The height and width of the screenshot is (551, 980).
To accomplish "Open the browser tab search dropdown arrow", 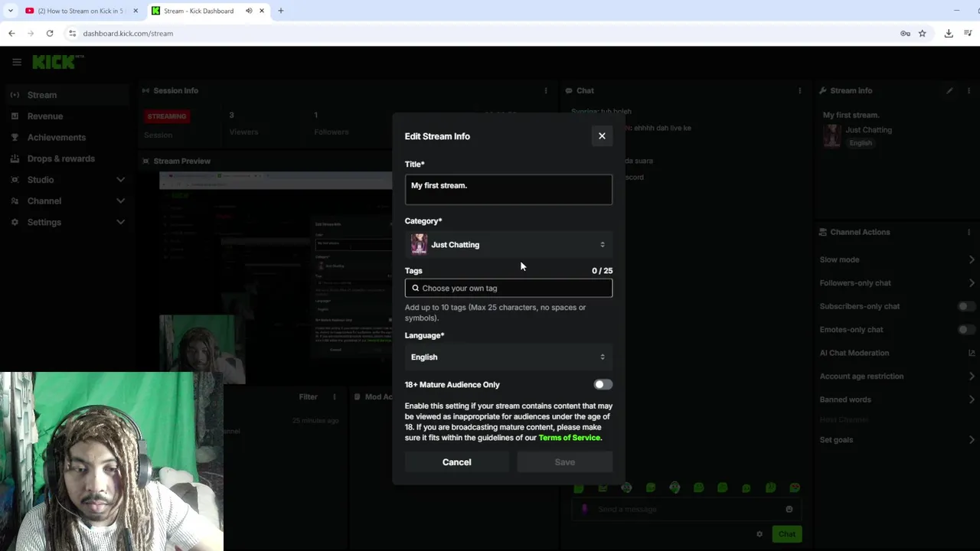I will coord(10,11).
